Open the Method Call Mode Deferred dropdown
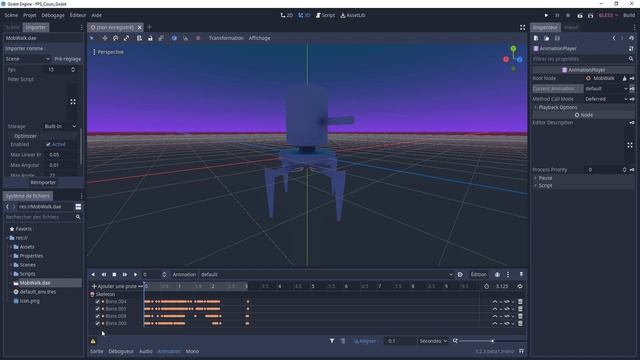This screenshot has height=360, width=640. pos(606,99)
